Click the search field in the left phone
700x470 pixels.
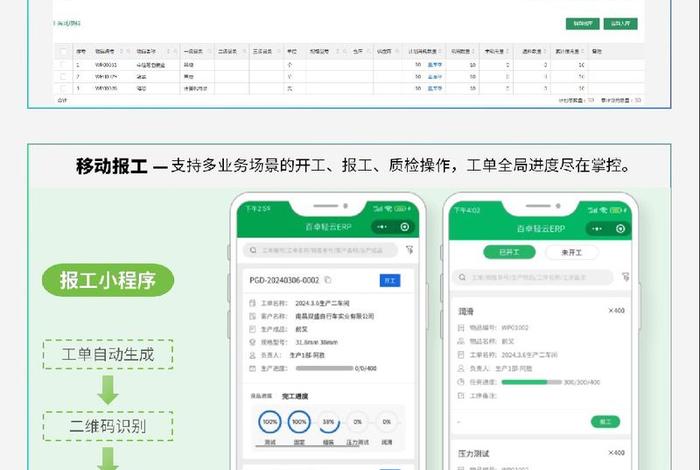tap(320, 250)
